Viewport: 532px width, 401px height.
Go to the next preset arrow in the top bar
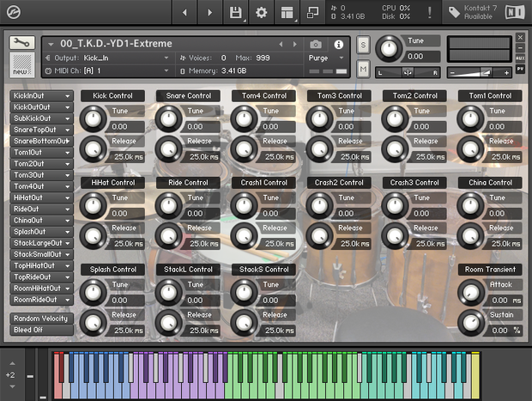click(210, 13)
